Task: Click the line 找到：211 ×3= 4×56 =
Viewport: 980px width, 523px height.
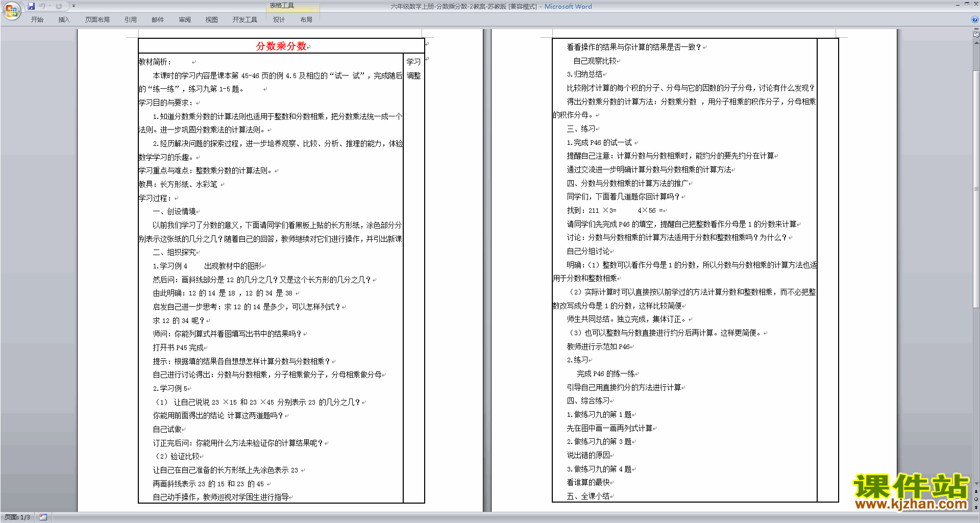Action: [x=615, y=210]
